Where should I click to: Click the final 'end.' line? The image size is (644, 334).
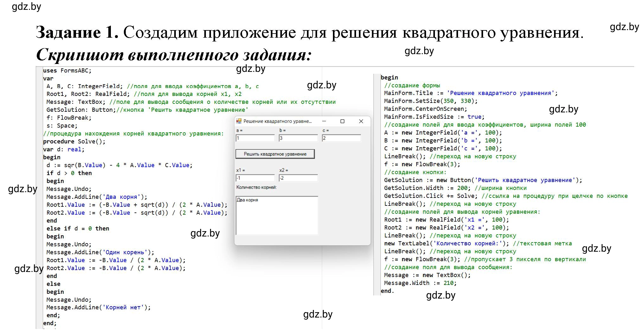(387, 291)
